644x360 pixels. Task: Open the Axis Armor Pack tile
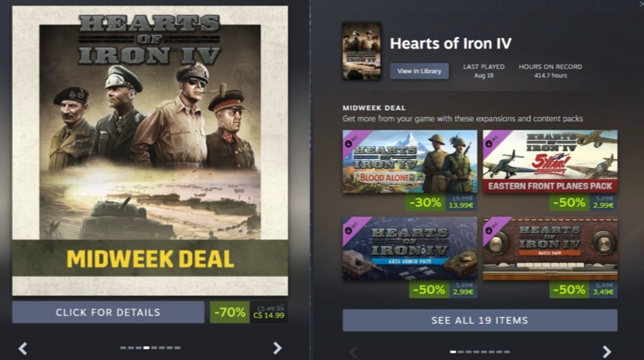click(x=410, y=249)
